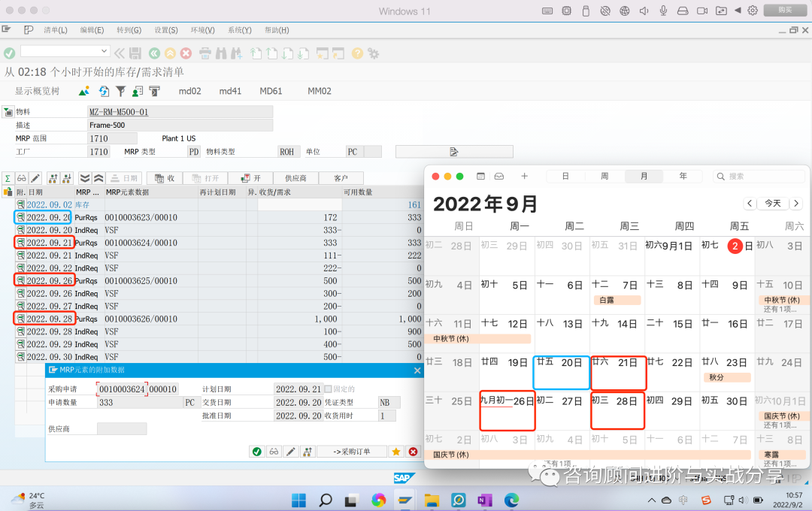Viewport: 812px width, 511px height.
Task: Click the MD61 shortcut button
Action: pyautogui.click(x=271, y=91)
